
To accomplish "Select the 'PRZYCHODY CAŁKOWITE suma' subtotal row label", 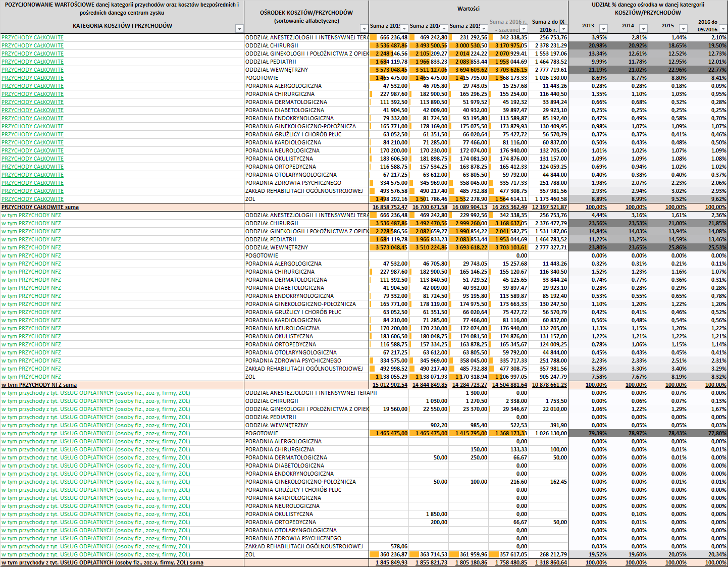I will (x=40, y=207).
